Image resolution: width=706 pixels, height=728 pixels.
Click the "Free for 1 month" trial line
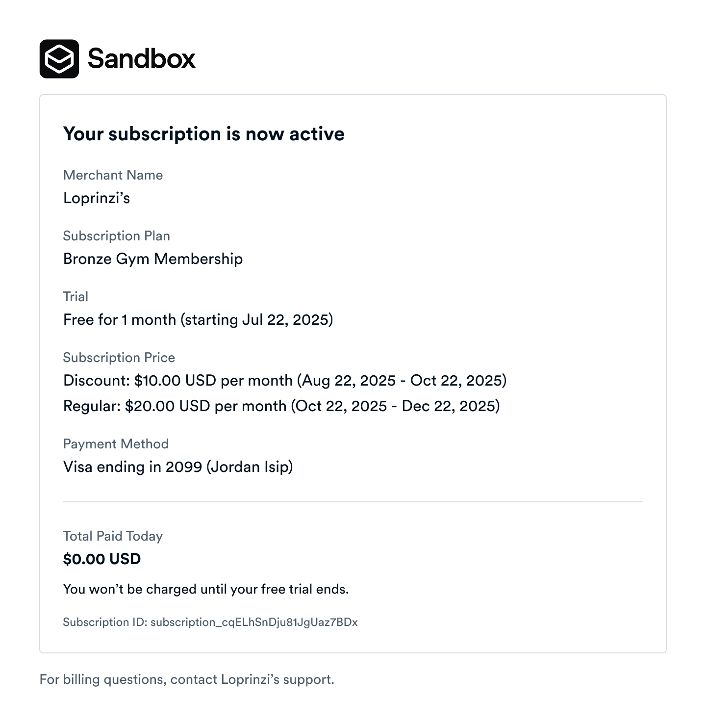pos(198,320)
